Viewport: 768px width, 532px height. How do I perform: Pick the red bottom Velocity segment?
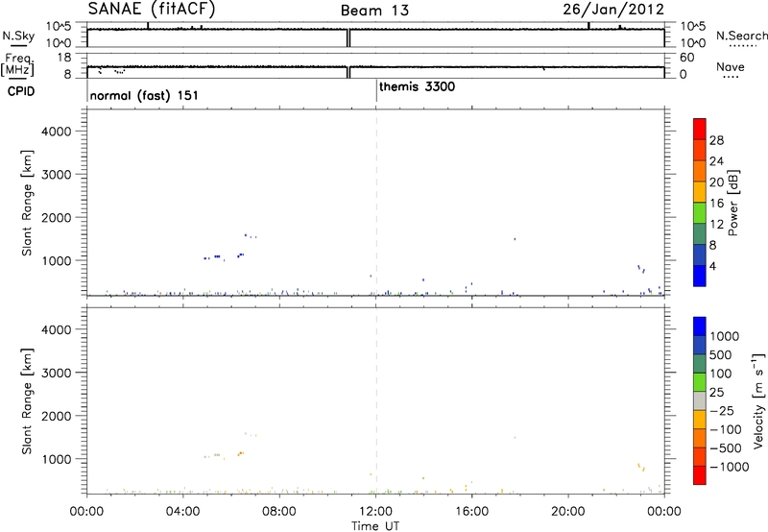click(700, 475)
